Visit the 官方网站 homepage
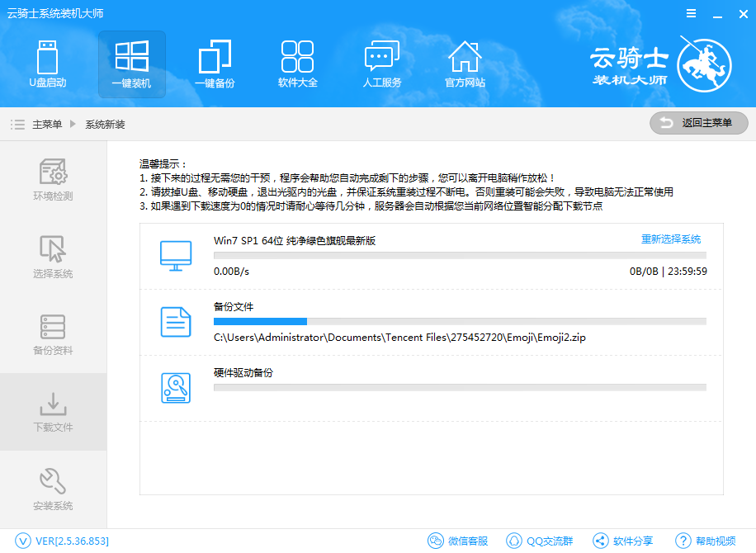The image size is (756, 553). coord(465,64)
